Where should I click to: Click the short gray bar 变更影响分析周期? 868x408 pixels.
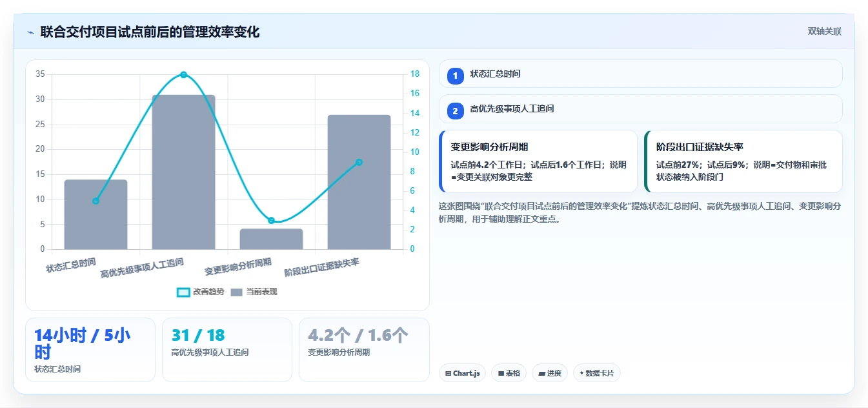[271, 239]
